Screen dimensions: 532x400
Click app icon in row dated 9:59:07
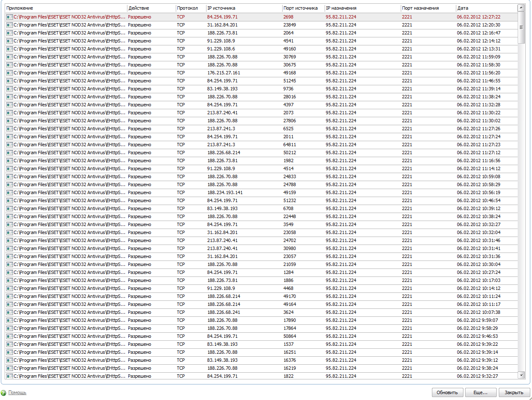click(x=10, y=321)
